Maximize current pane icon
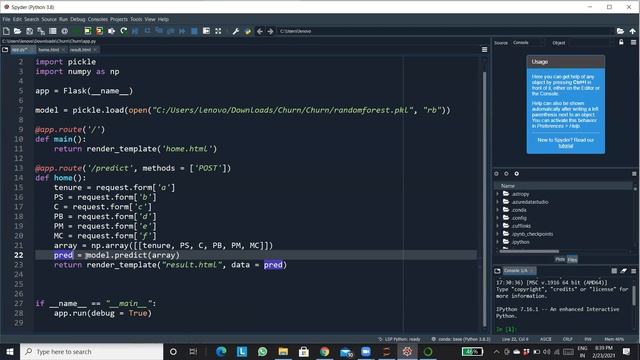 [x=206, y=31]
